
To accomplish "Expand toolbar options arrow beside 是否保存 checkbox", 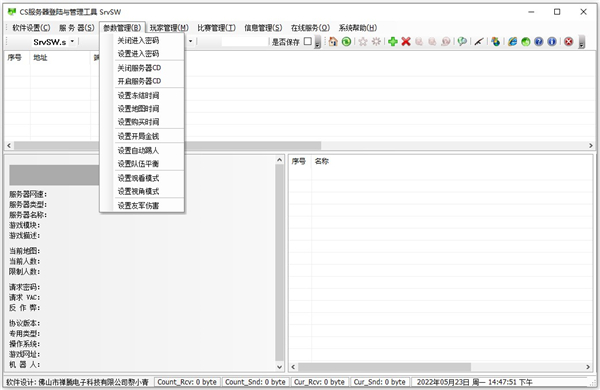I will pos(318,42).
